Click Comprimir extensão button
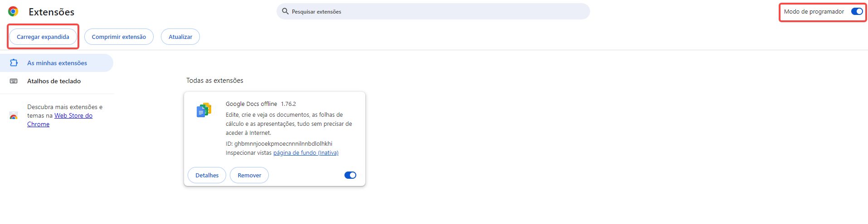Screen dimensions: 868x224 pyautogui.click(x=119, y=37)
